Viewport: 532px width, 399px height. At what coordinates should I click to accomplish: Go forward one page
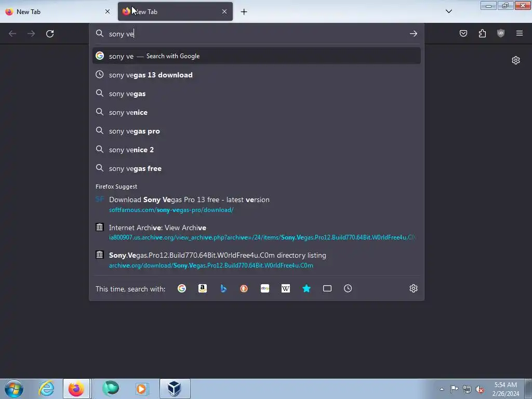click(x=31, y=34)
